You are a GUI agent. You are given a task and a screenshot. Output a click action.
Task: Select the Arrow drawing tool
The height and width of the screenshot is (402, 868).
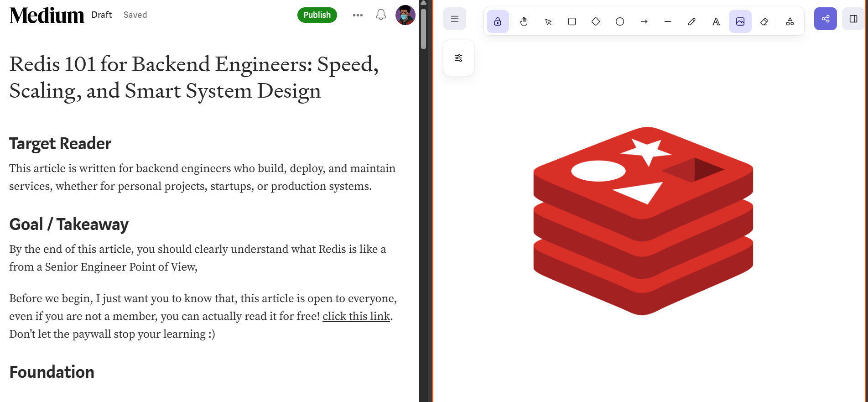coord(644,21)
